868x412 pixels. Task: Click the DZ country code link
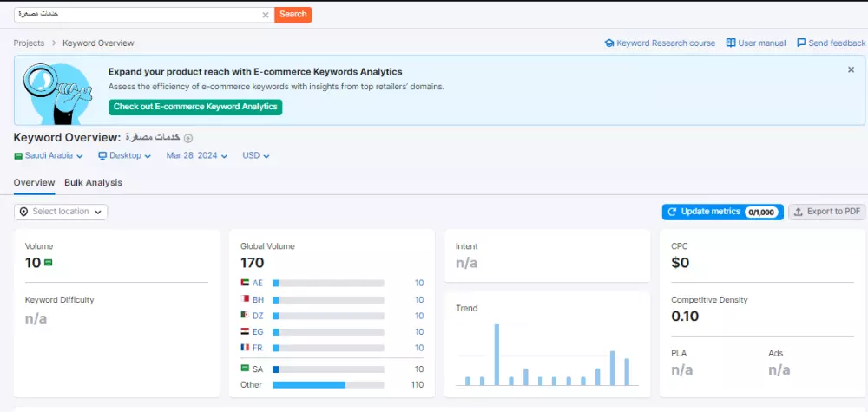(x=258, y=316)
